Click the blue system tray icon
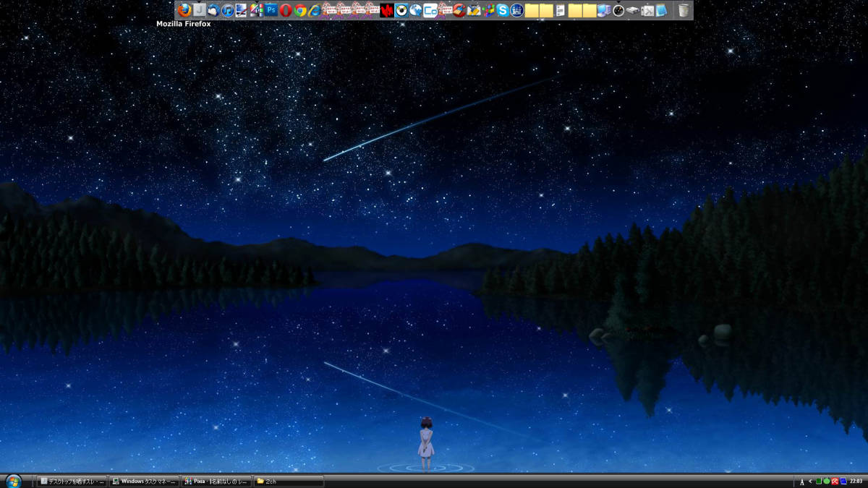This screenshot has height=488, width=868. pyautogui.click(x=843, y=481)
